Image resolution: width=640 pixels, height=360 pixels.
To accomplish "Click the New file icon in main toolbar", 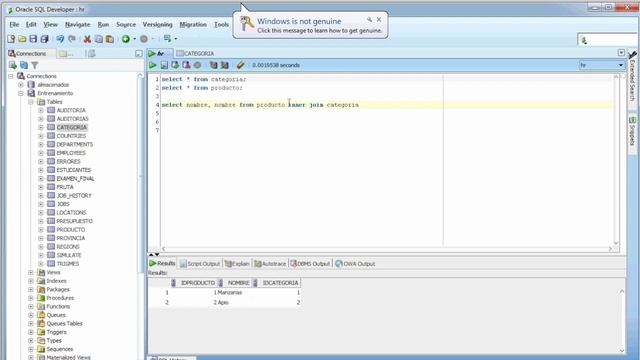I will (x=11, y=39).
